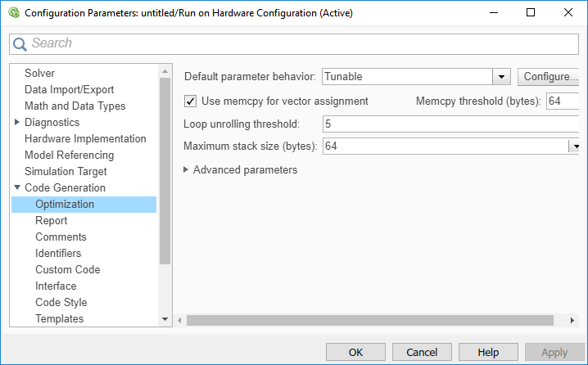Click the horizontal scrollbar of the parameters pane
Viewport: 588px width, 365px height.
[369, 320]
